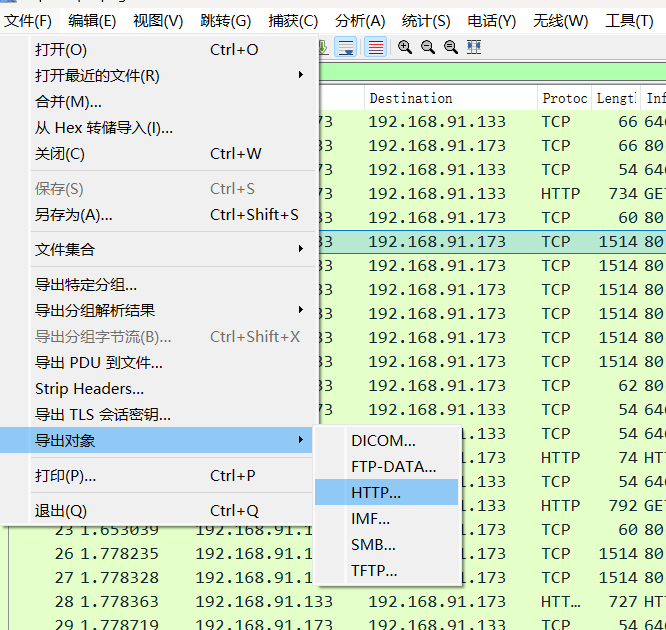Select IMF... export object option
The height and width of the screenshot is (630, 666).
coord(387,518)
